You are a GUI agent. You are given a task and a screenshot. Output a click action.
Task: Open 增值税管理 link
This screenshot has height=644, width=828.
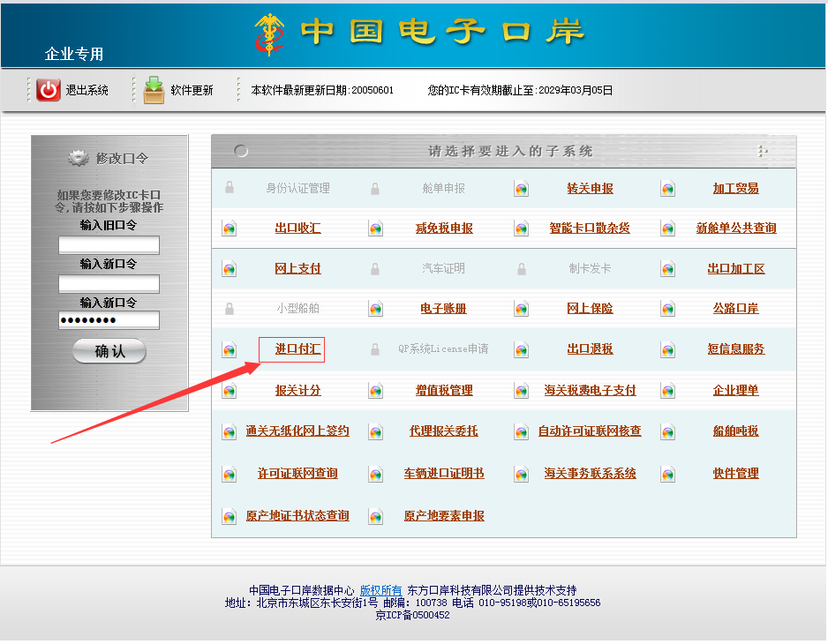[x=444, y=391]
